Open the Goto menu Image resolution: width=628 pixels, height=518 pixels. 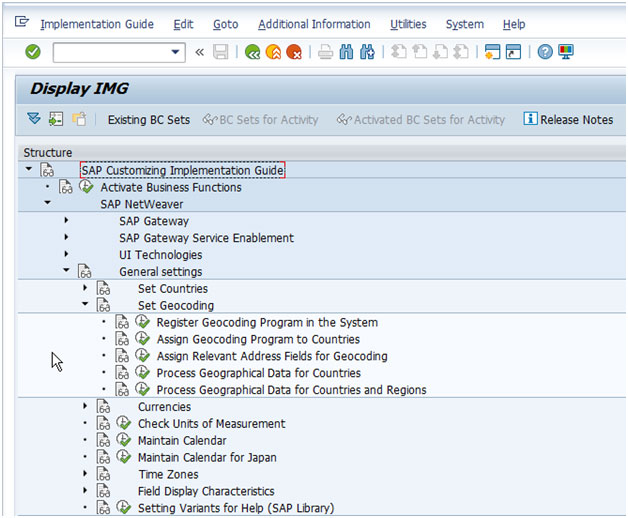pos(225,24)
